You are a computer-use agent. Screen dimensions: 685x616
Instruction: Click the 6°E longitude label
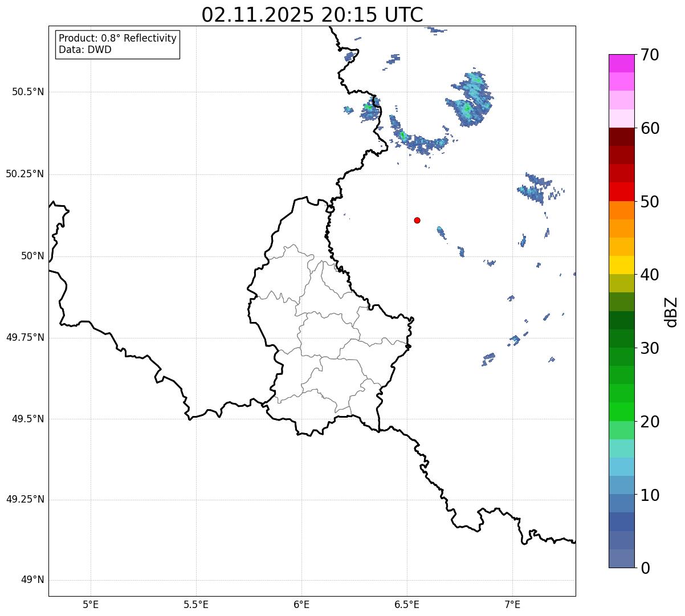click(301, 604)
